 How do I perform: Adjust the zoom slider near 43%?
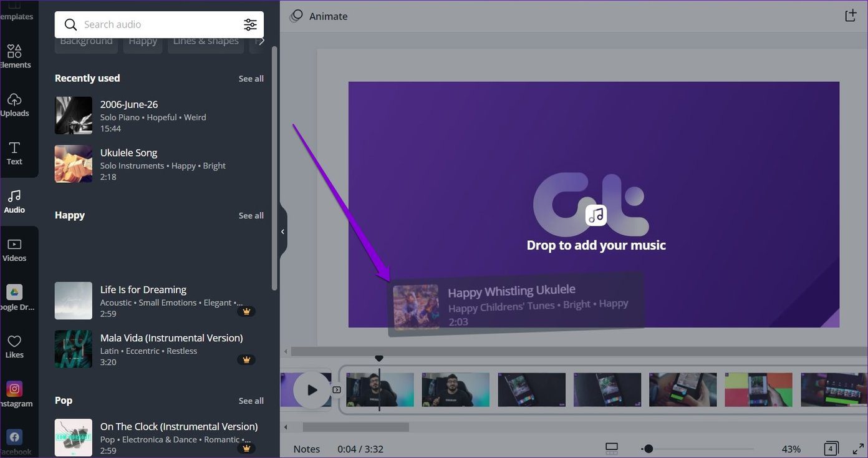649,449
